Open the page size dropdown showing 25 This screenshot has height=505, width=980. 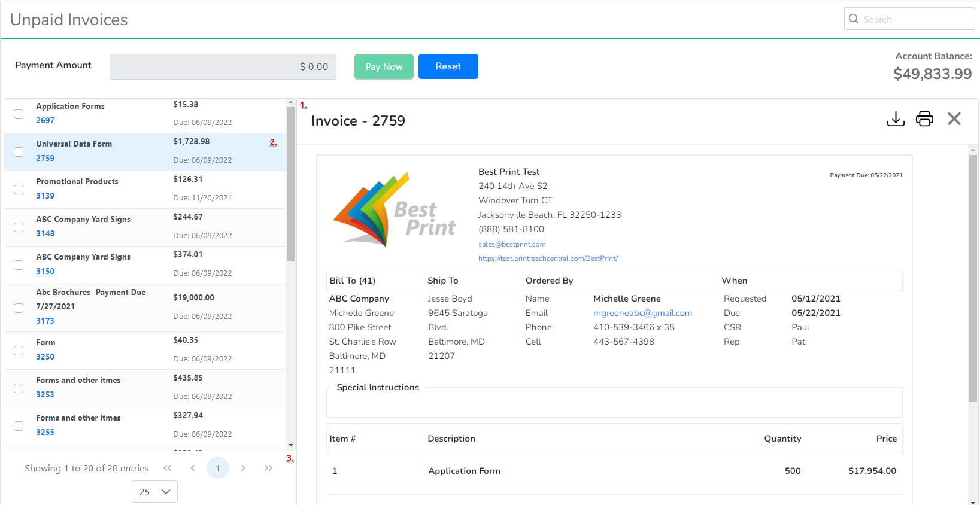pyautogui.click(x=154, y=492)
